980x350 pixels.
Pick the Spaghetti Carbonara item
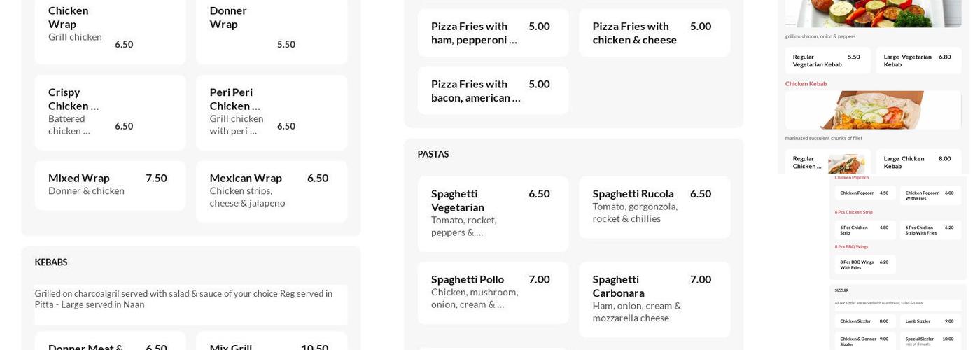(x=654, y=299)
